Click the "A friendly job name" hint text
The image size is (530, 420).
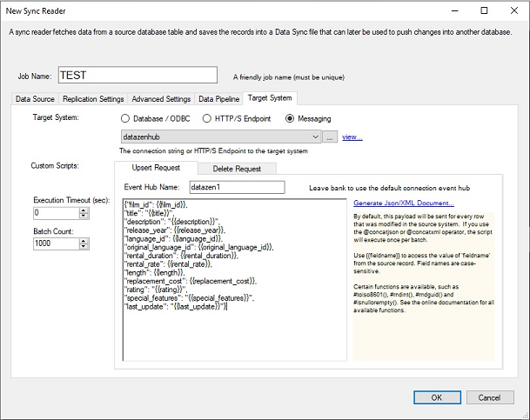(289, 77)
